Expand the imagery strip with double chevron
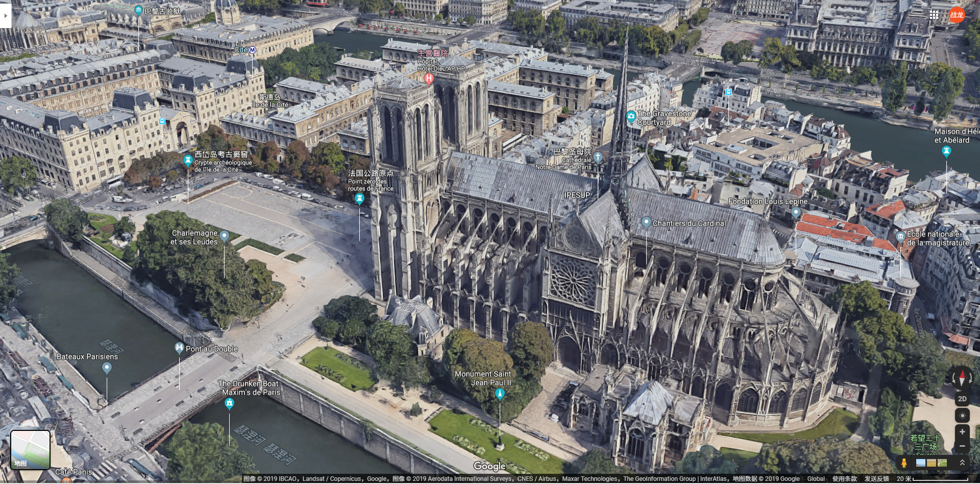This screenshot has width=980, height=484. (962, 463)
